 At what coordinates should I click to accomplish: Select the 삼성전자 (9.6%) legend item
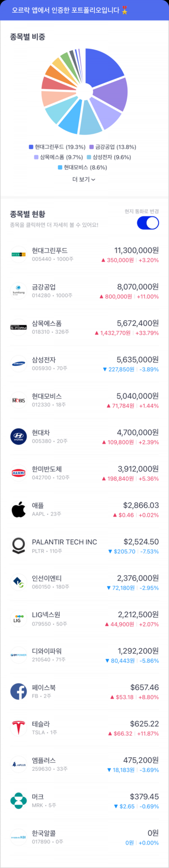[109, 157]
